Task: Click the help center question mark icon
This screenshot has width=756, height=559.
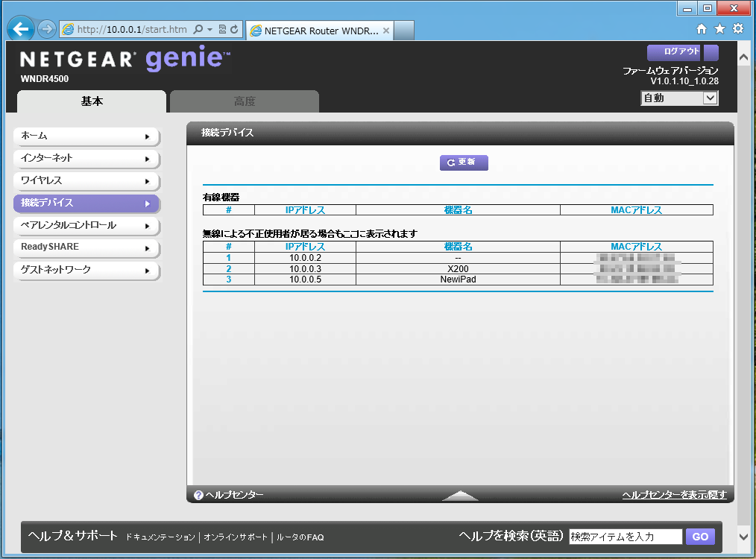Action: click(x=198, y=495)
